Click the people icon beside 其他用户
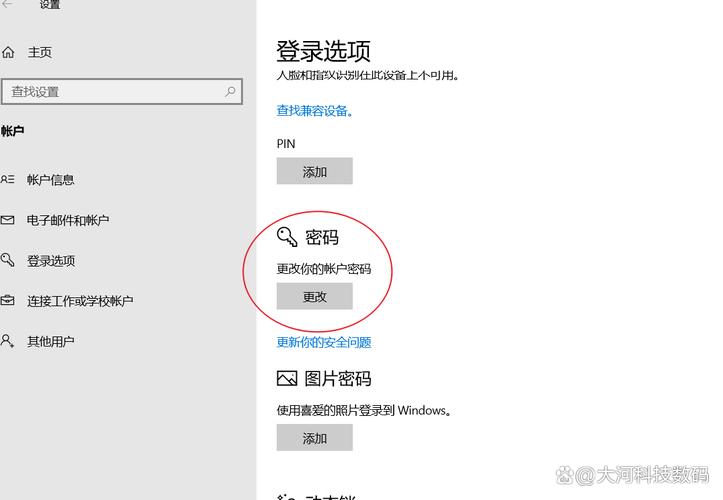723x500 pixels. (x=8, y=341)
